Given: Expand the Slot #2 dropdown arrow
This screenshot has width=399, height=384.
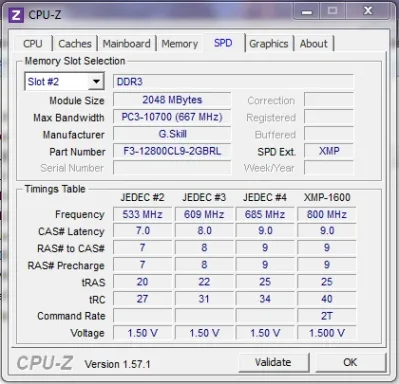Looking at the screenshot, I should (x=96, y=82).
